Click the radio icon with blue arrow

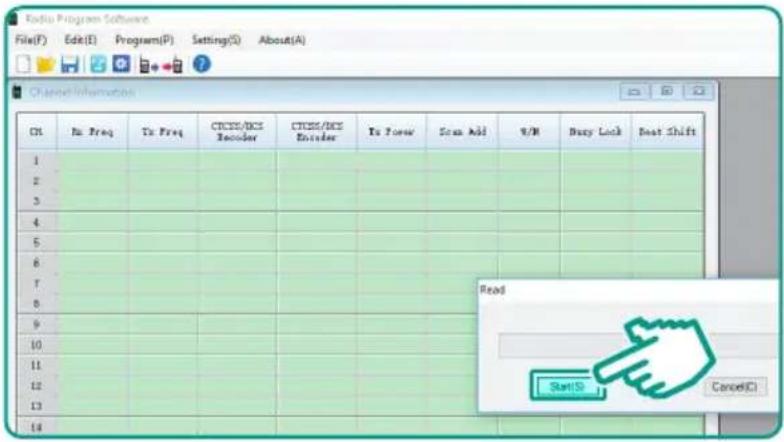[x=148, y=66]
